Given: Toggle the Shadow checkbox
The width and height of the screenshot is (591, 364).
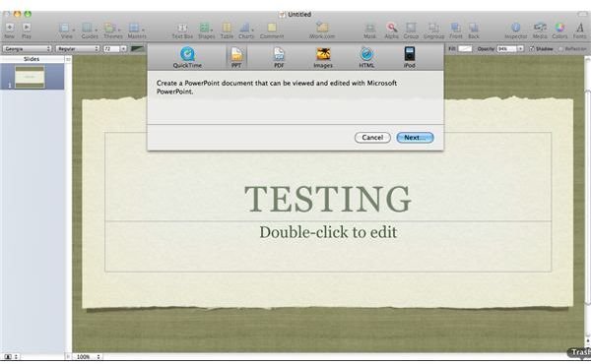Looking at the screenshot, I should [x=532, y=49].
